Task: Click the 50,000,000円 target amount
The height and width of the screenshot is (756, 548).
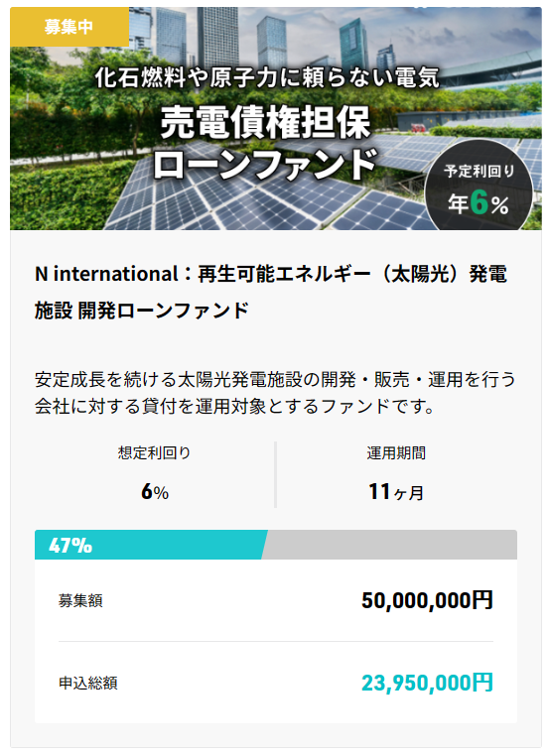Action: [427, 601]
